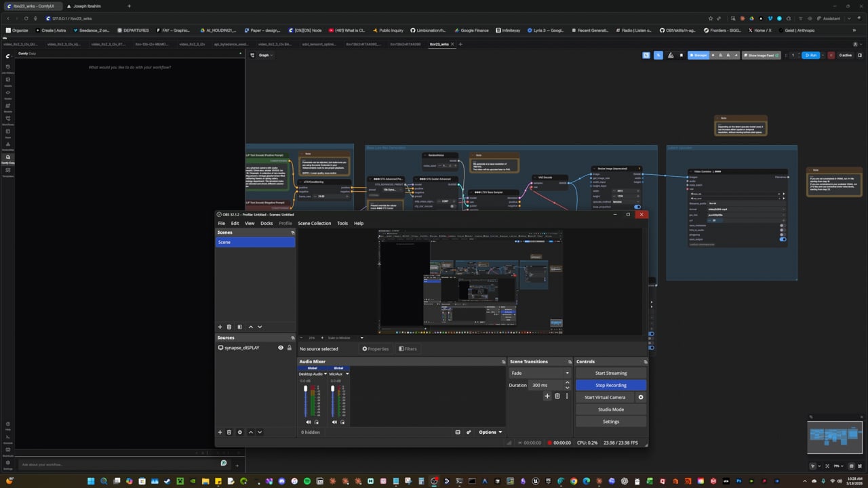Add a new source with plus icon
This screenshot has width=868, height=488.
click(220, 432)
